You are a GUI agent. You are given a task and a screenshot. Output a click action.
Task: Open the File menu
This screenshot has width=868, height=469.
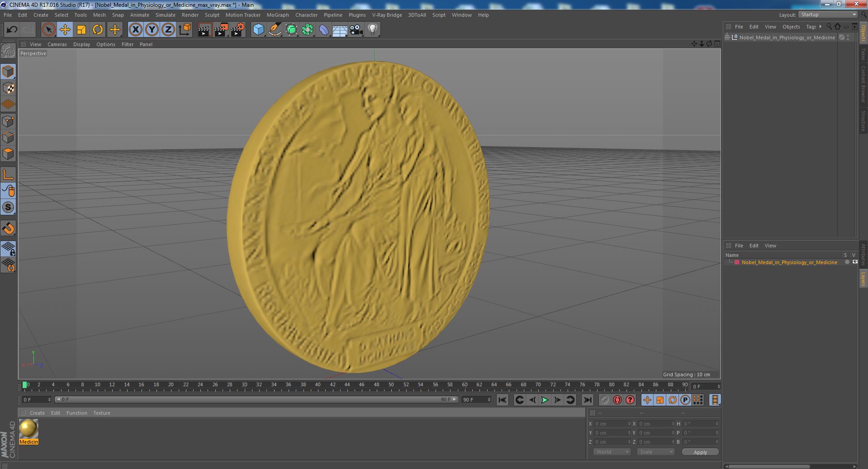coord(8,15)
